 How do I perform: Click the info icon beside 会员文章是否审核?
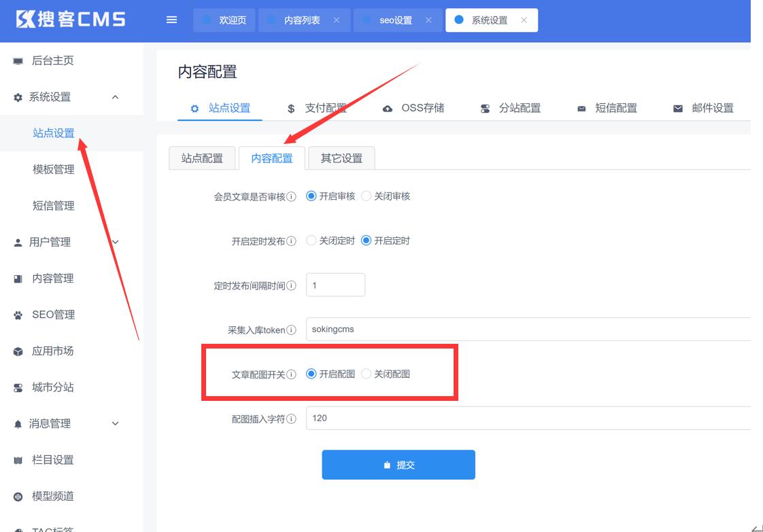[291, 196]
